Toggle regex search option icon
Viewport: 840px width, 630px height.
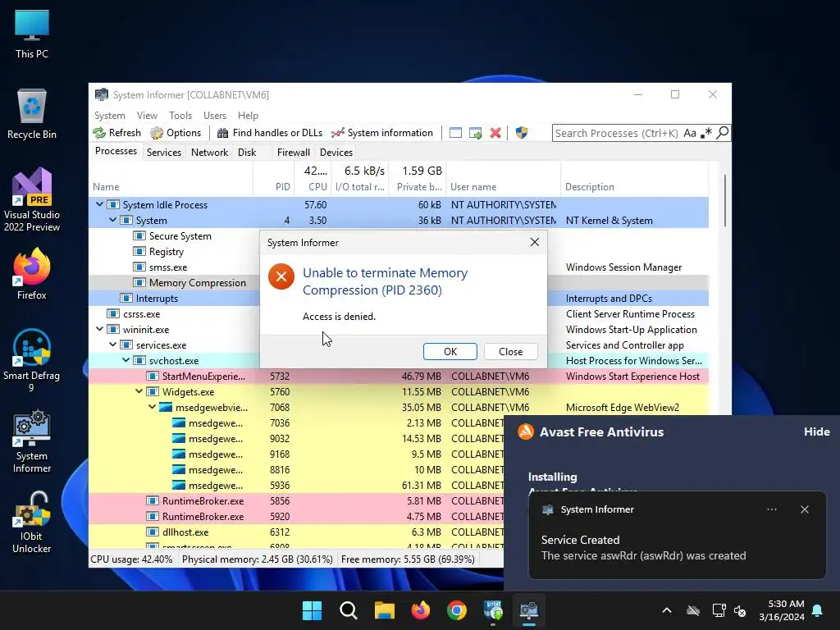click(x=706, y=133)
